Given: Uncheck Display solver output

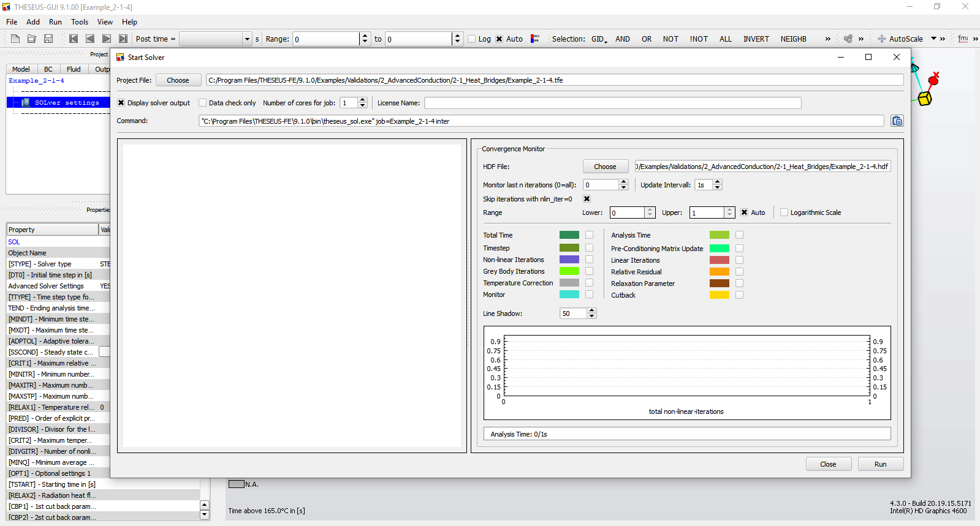Looking at the screenshot, I should (x=121, y=103).
